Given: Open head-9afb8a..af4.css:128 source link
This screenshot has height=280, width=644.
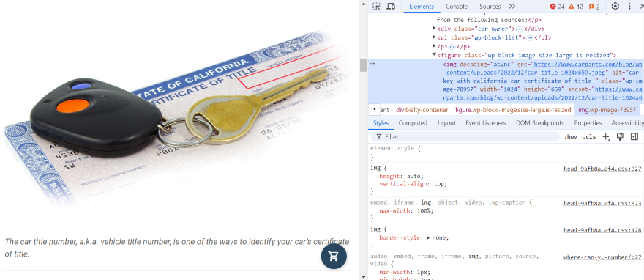Looking at the screenshot, I should click(602, 230).
